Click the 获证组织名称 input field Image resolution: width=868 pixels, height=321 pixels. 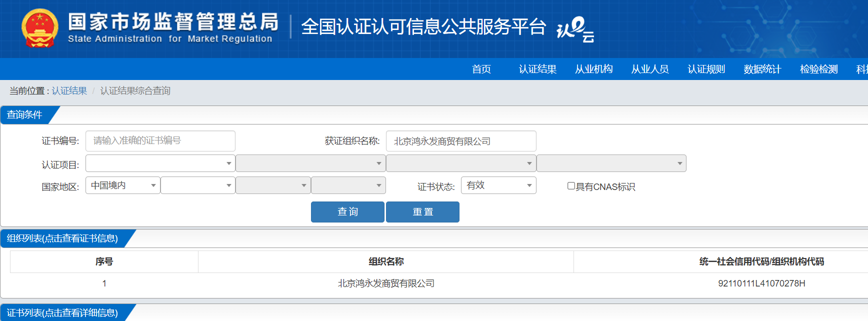(461, 141)
